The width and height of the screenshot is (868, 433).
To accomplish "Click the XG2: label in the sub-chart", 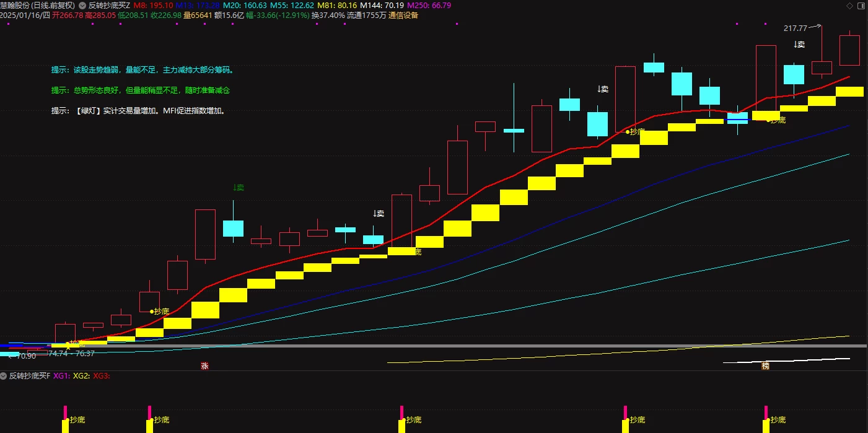I will pos(81,375).
